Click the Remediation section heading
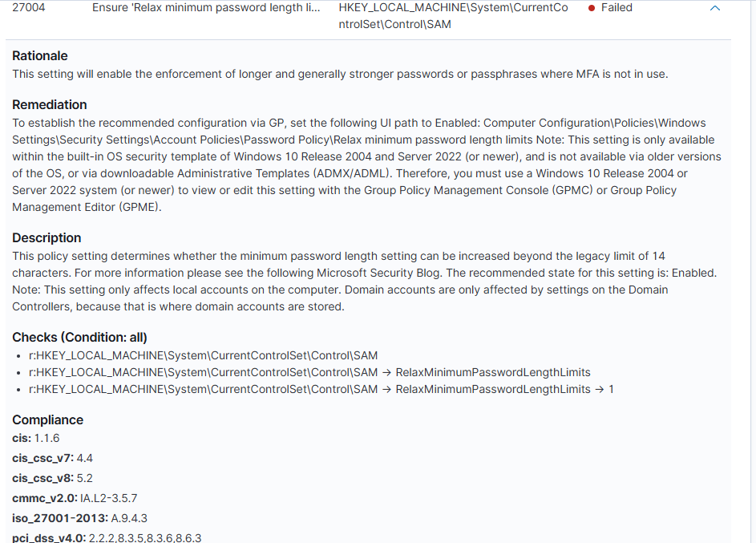This screenshot has height=543, width=756. point(50,105)
